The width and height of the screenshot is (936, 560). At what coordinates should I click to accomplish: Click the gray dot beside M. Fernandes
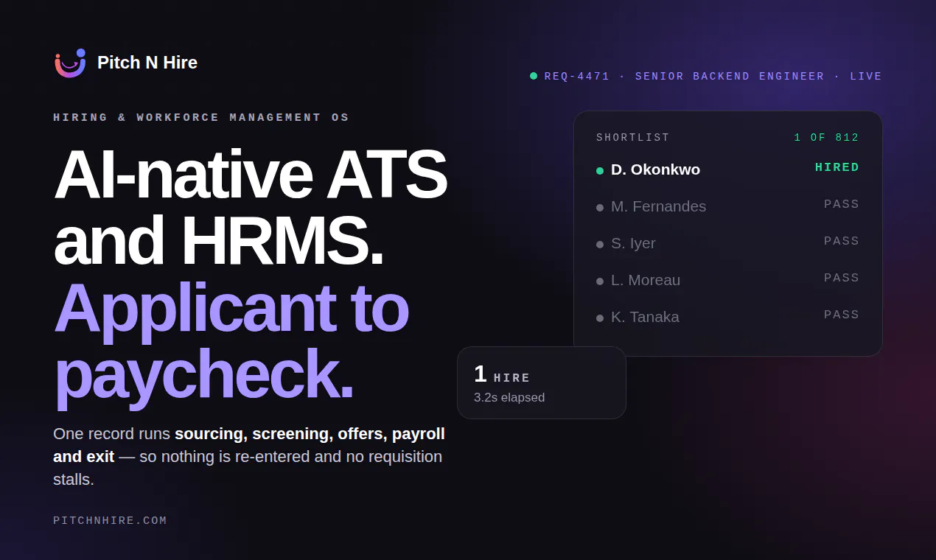point(600,208)
